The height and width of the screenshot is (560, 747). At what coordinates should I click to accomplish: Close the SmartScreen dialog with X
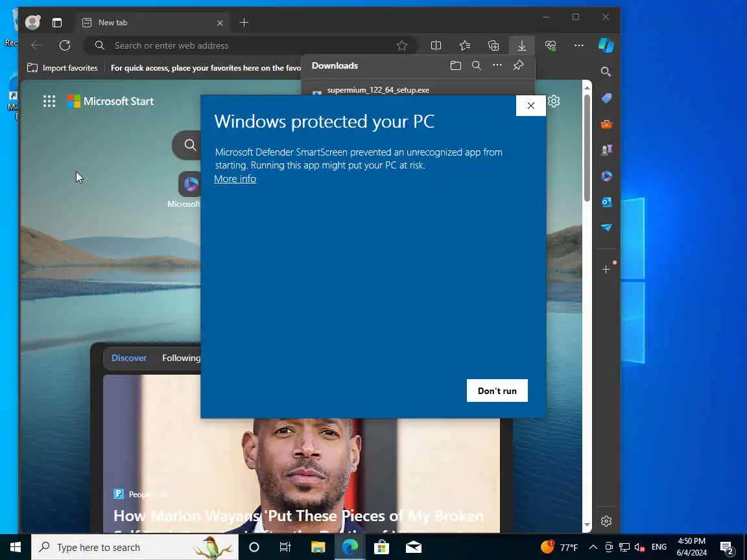click(530, 106)
